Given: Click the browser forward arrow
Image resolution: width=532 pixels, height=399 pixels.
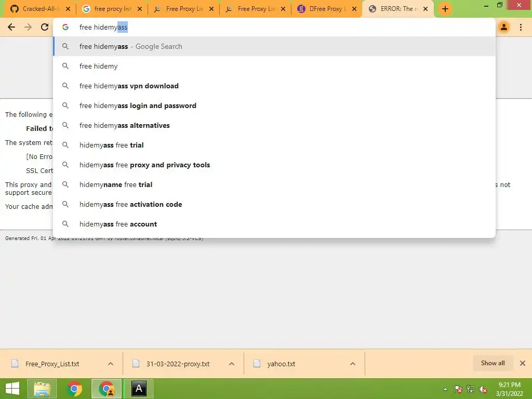Looking at the screenshot, I should [x=28, y=27].
